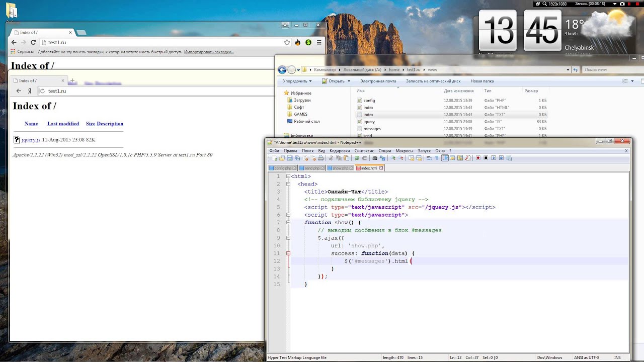
Task: Collapse fold marker at function show line 7
Action: tap(288, 222)
